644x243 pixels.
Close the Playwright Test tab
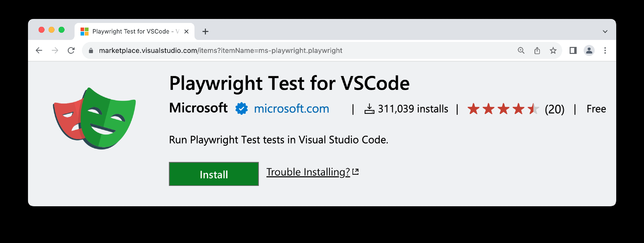186,32
